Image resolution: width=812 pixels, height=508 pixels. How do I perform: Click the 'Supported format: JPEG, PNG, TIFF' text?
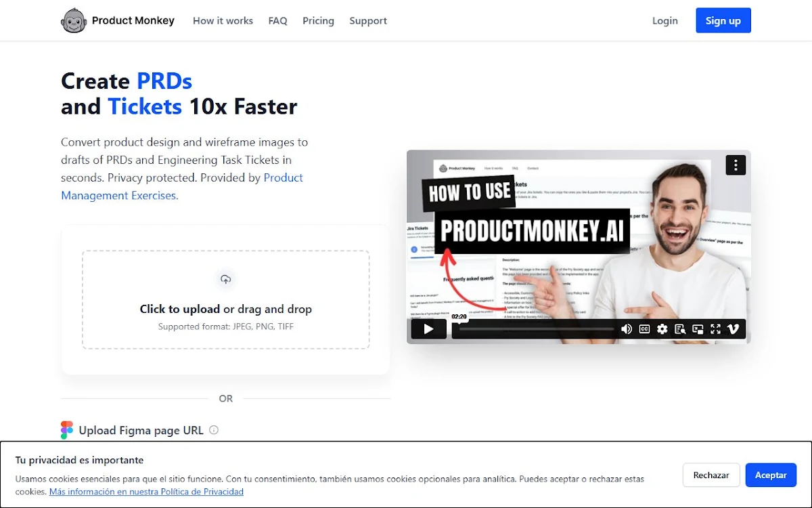(x=226, y=326)
